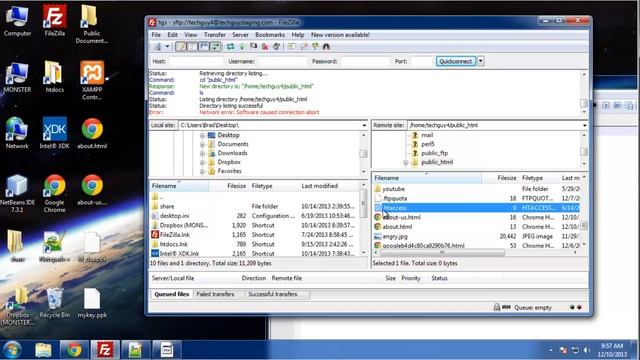Click the Chrome icon in the taskbar
This screenshot has width=640, height=360.
click(x=74, y=350)
